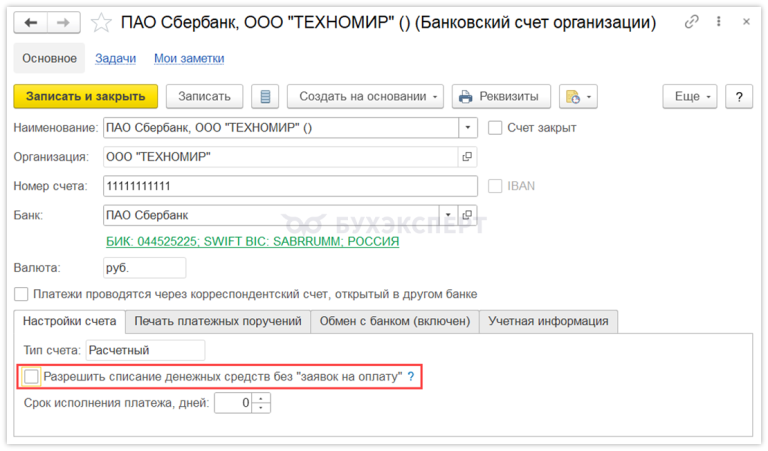Screen dimensions: 768x451
Task: Copy link to this bank account
Action: click(692, 22)
